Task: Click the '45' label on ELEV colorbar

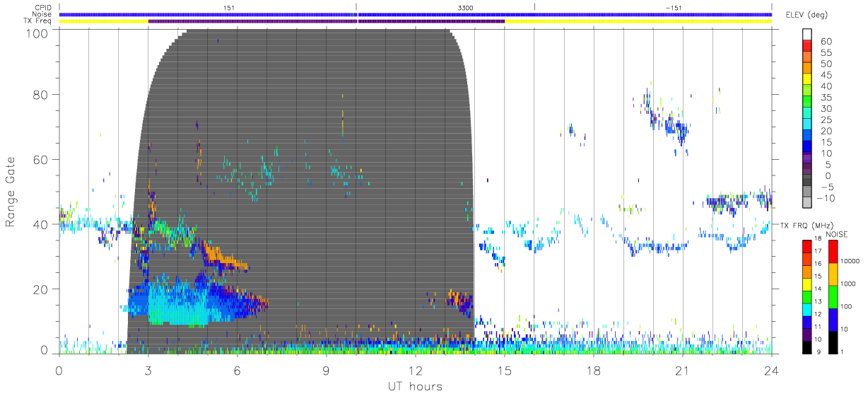Action: [x=825, y=75]
